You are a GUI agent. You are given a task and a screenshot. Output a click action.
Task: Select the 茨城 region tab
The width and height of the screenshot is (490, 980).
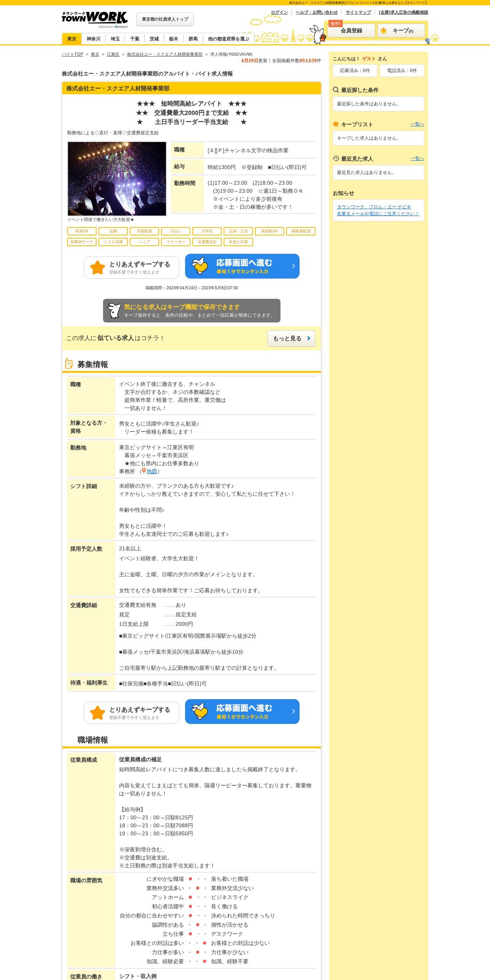154,39
